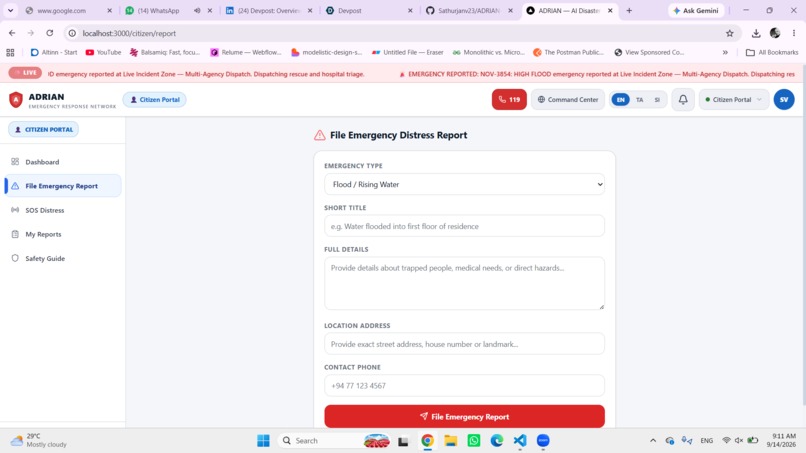
Task: Focus the Location Address field
Action: click(x=464, y=344)
